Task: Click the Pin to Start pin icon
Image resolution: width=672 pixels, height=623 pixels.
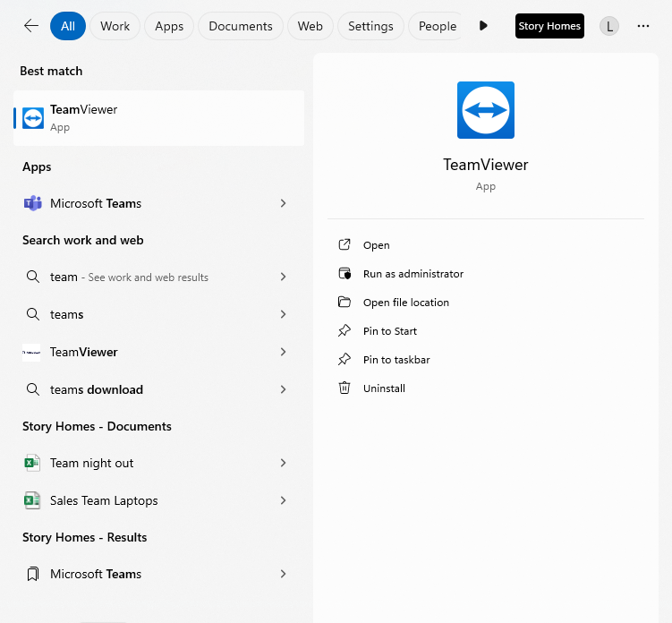Action: pos(345,330)
